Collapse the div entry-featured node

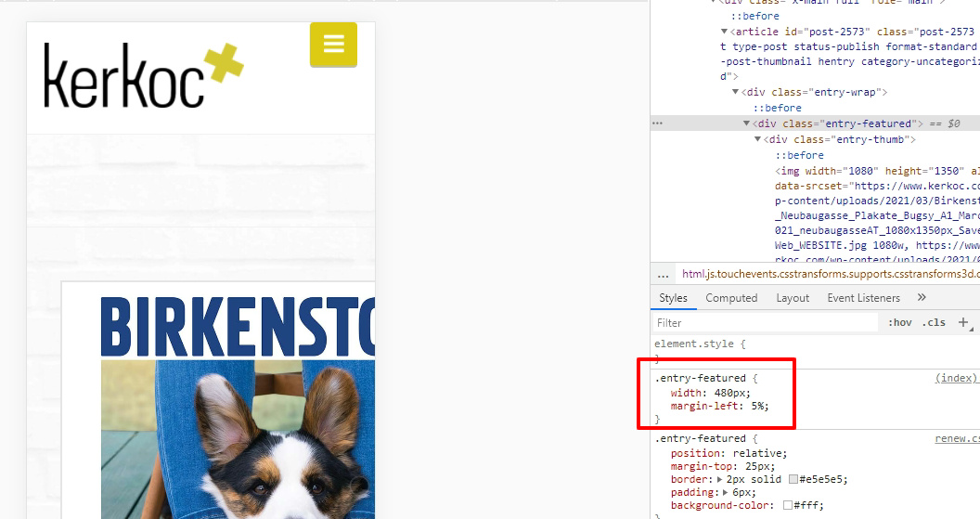tap(746, 123)
